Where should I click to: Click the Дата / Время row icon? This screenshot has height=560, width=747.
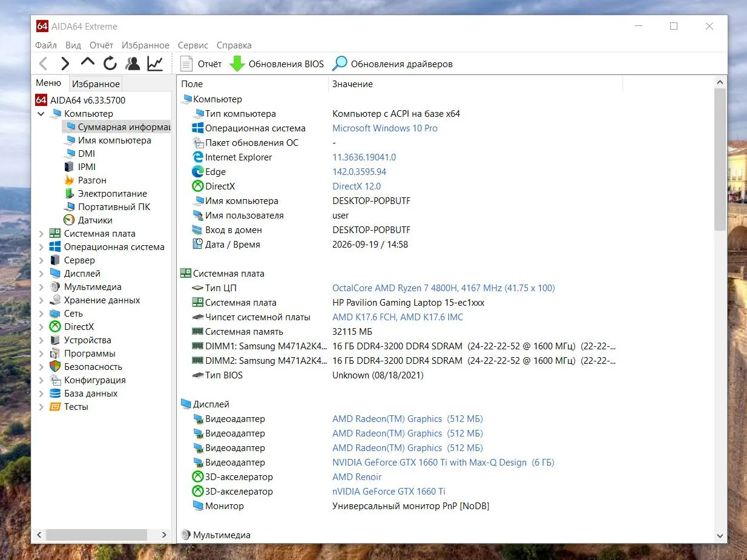coord(197,245)
